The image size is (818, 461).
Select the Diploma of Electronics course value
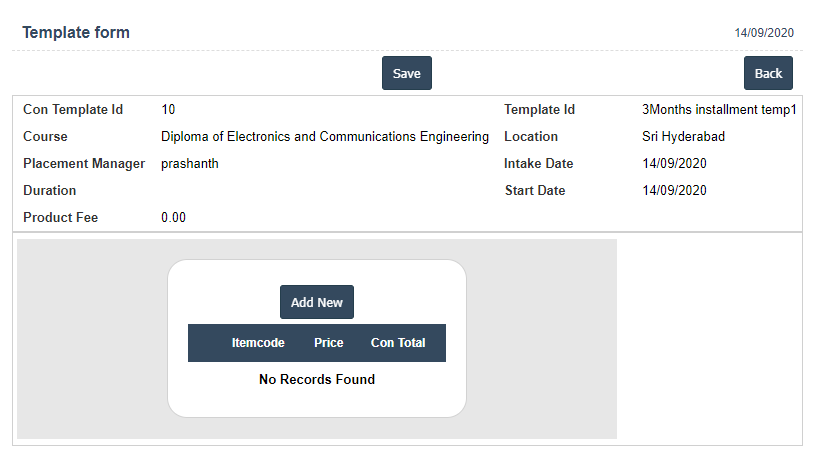[325, 137]
